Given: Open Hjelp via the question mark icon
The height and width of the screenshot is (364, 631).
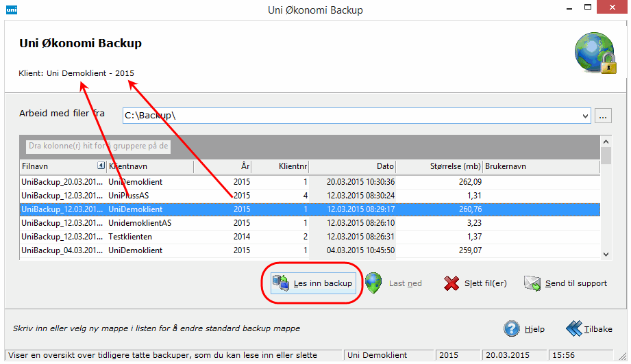Looking at the screenshot, I should pos(512,328).
